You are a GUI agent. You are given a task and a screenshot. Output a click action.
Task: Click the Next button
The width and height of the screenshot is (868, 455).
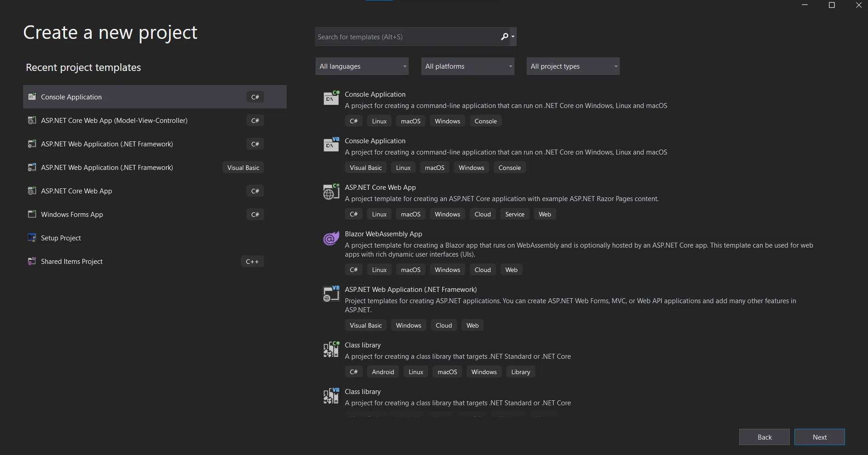click(819, 437)
